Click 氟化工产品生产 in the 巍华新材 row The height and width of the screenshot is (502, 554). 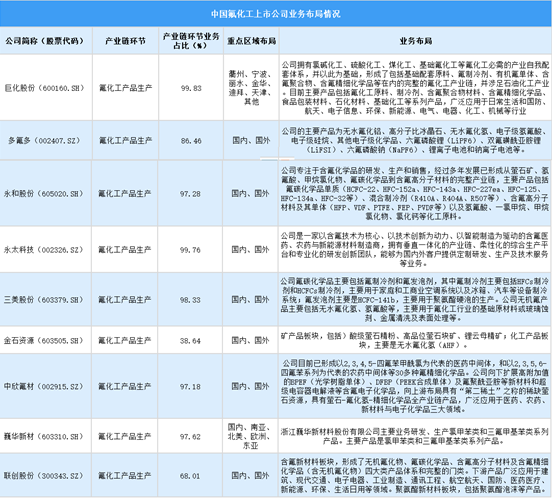click(125, 437)
